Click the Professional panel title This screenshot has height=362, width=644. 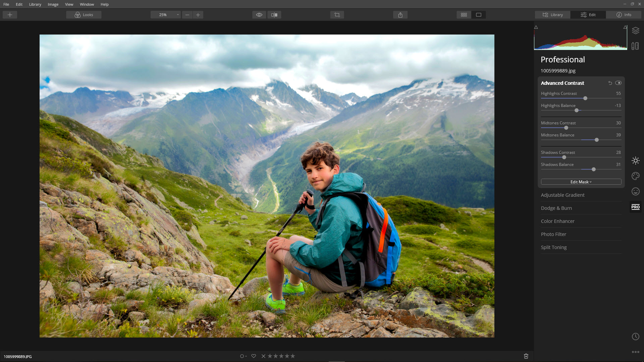(x=562, y=60)
